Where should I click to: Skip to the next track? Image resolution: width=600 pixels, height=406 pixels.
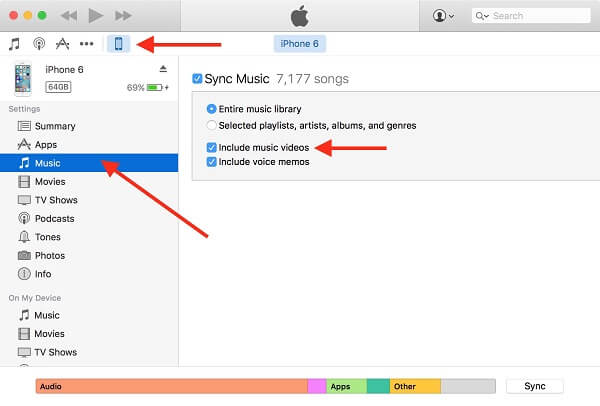123,16
